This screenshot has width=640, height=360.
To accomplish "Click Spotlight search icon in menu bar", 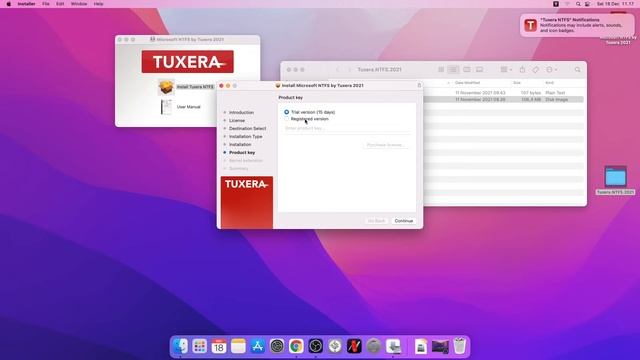I will click(578, 4).
